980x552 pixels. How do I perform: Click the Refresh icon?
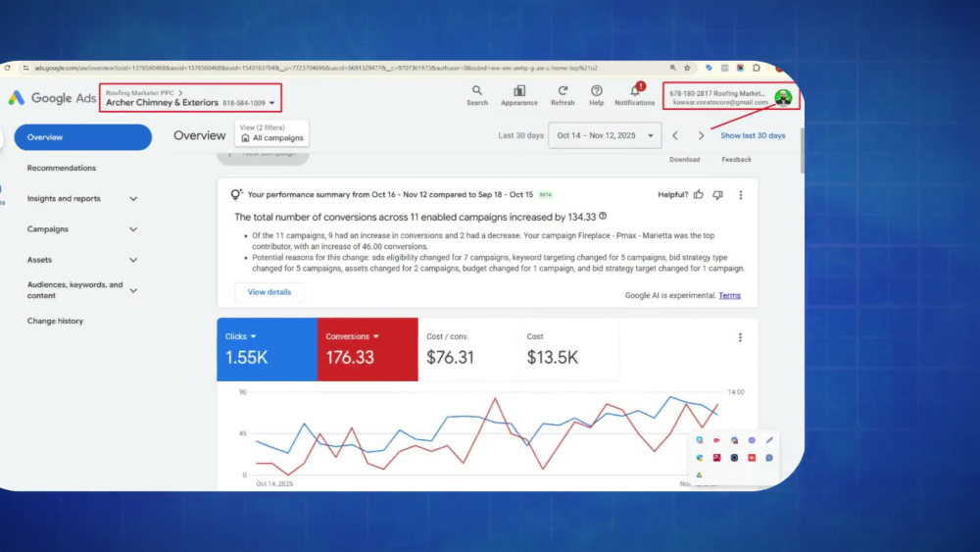click(x=563, y=96)
